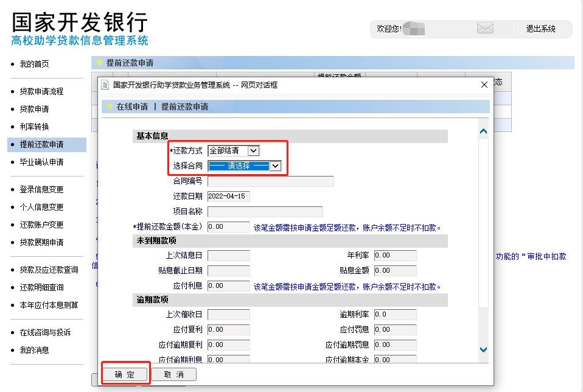Click the 项目名称 input field
Screen dimensions: 583x392
click(265, 212)
